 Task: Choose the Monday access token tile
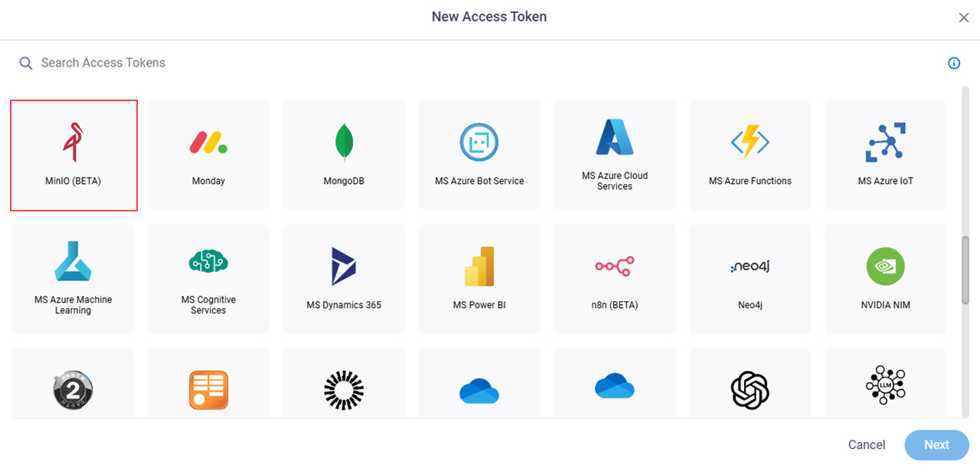pyautogui.click(x=208, y=155)
